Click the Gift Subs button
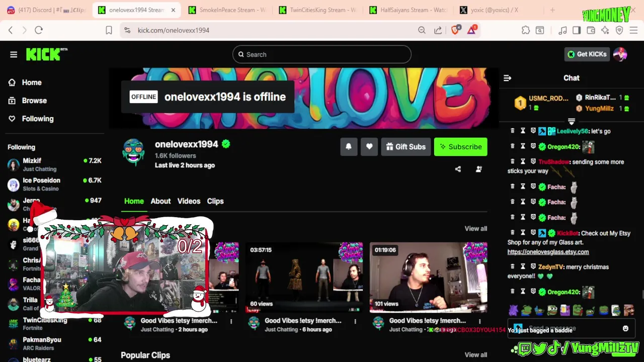Screen dimensions: 644x362 pos(406,147)
